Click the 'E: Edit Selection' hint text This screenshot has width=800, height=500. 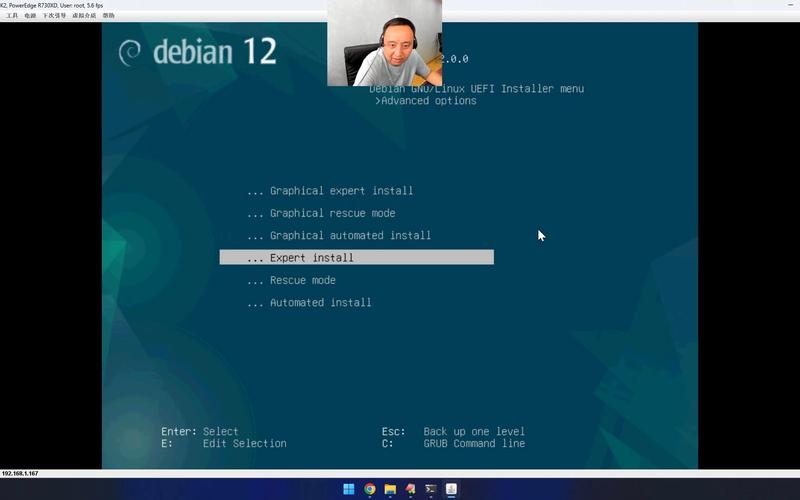[223, 444]
